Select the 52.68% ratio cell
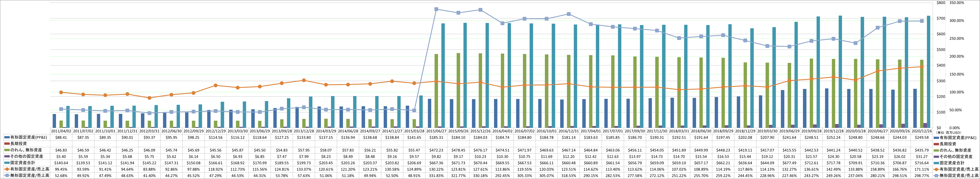This screenshot has width=980, height=179. click(x=61, y=176)
